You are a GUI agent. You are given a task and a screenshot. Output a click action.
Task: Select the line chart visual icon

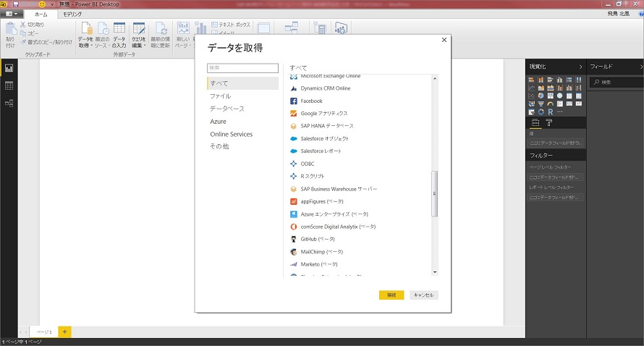click(x=531, y=88)
